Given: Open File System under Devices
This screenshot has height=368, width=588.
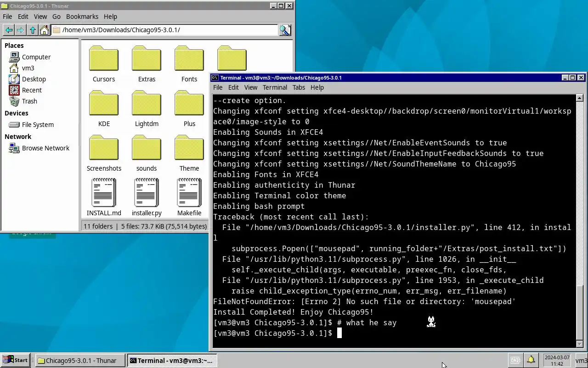Looking at the screenshot, I should click(31, 125).
